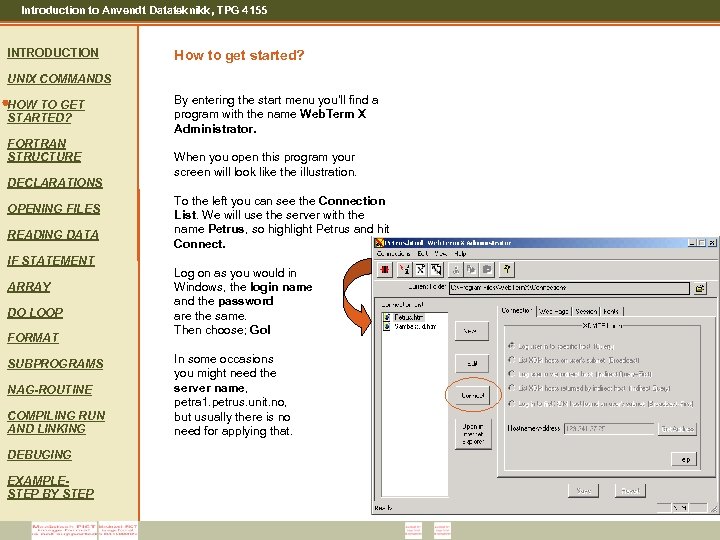This screenshot has width=720, height=540.
Task: Open the UNIX COMMANDS sidebar link
Action: (x=59, y=79)
